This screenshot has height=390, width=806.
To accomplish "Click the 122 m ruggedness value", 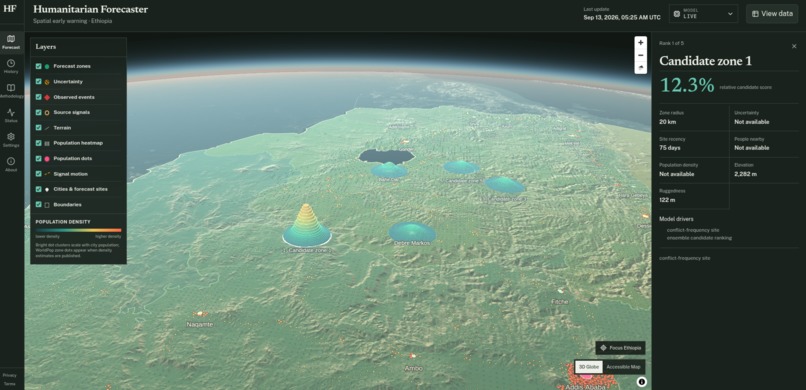I will pyautogui.click(x=667, y=200).
